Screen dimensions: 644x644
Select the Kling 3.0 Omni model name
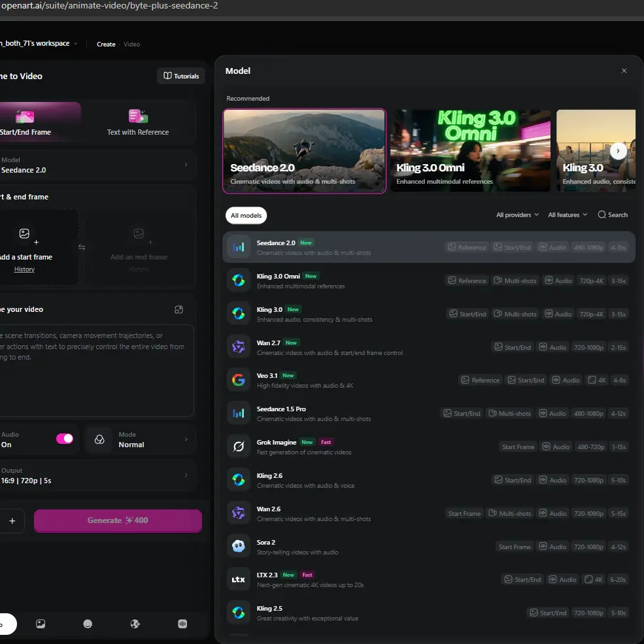tap(278, 276)
